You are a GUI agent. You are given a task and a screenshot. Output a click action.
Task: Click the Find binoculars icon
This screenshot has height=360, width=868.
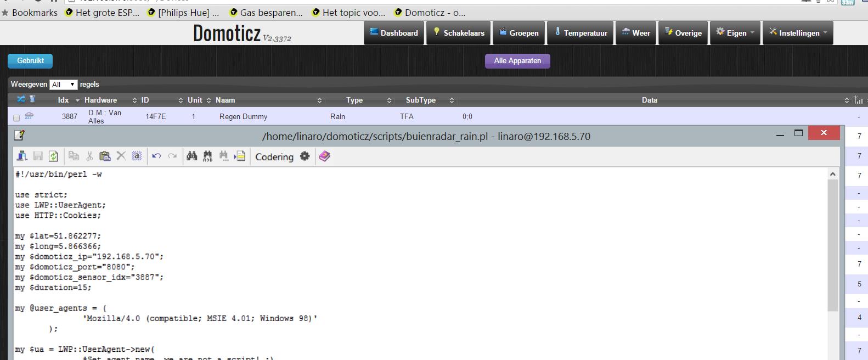pyautogui.click(x=191, y=156)
